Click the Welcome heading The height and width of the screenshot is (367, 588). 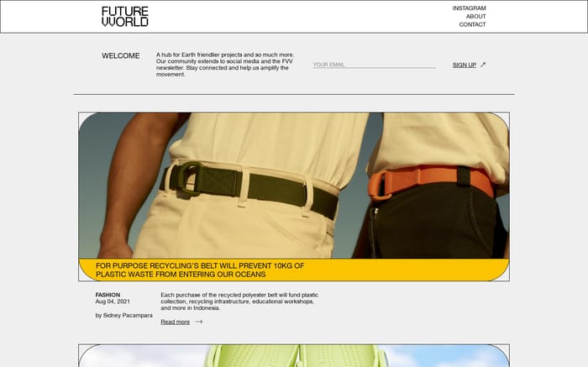coord(121,56)
